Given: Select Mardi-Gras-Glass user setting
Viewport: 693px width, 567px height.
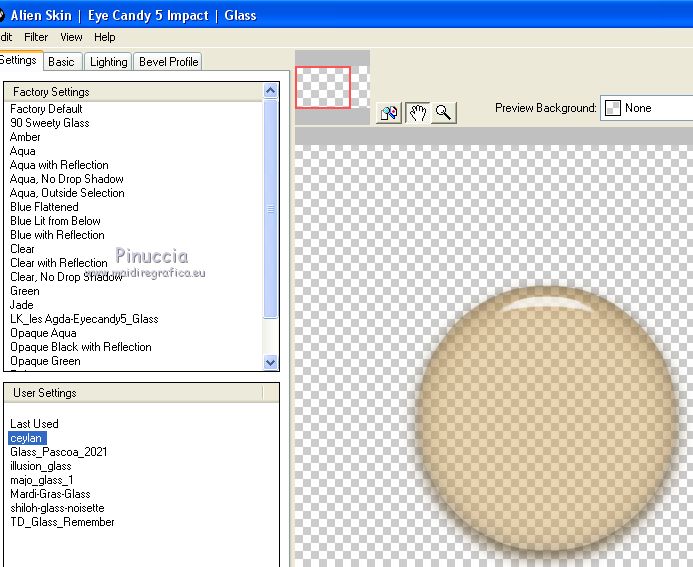Looking at the screenshot, I should [x=50, y=494].
